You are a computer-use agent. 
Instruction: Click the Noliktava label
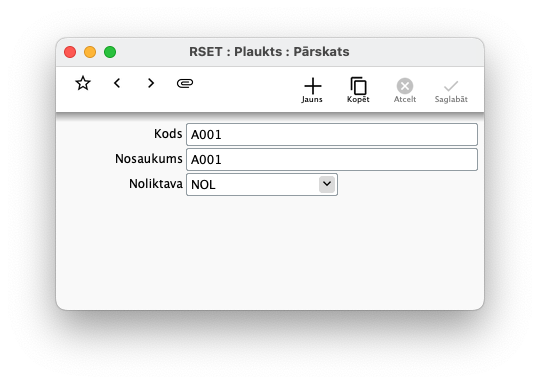coord(156,184)
